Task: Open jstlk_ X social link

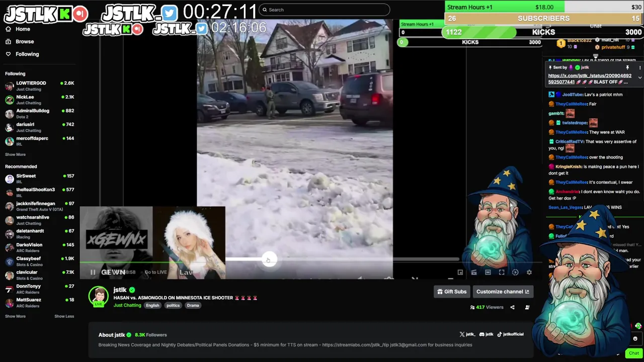Action: (x=467, y=334)
